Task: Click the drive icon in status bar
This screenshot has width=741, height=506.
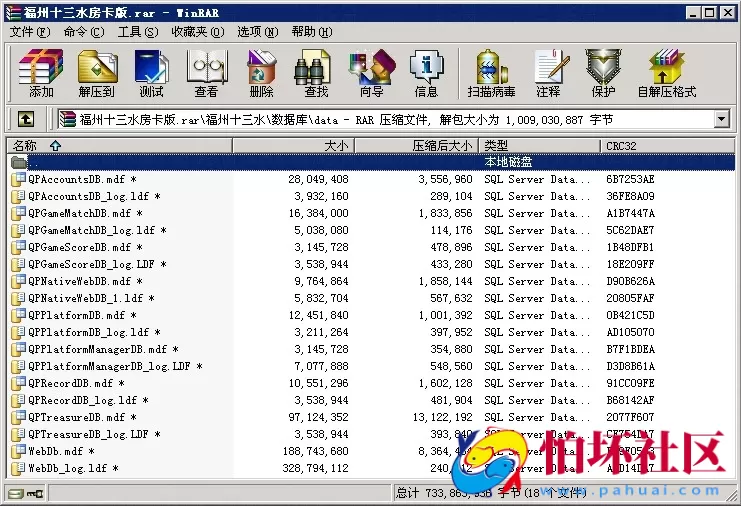Action: click(16, 494)
